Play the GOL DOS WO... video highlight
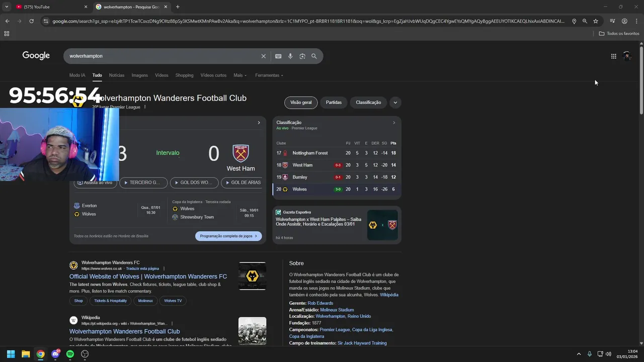 194,183
